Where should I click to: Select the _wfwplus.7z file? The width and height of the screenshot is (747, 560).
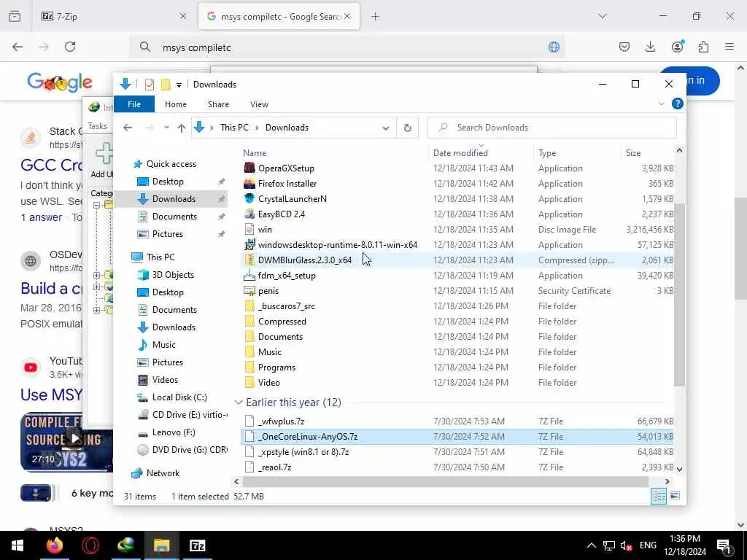click(x=281, y=421)
